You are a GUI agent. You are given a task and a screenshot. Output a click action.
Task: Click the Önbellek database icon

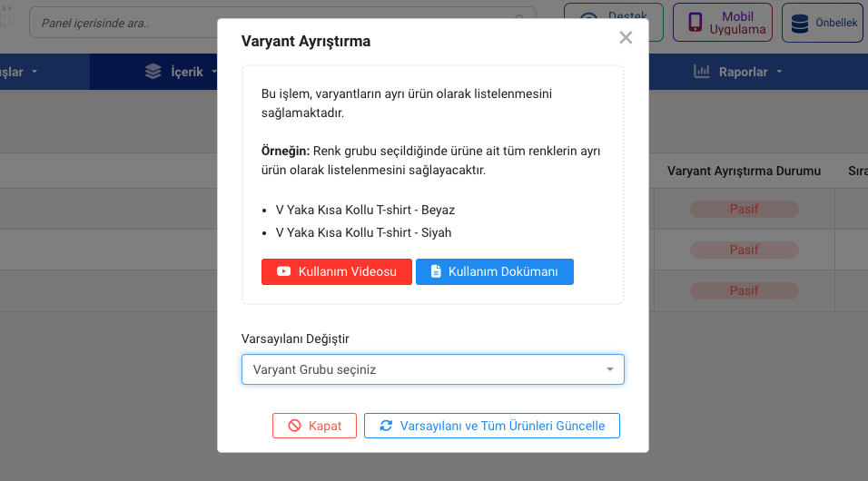[800, 24]
